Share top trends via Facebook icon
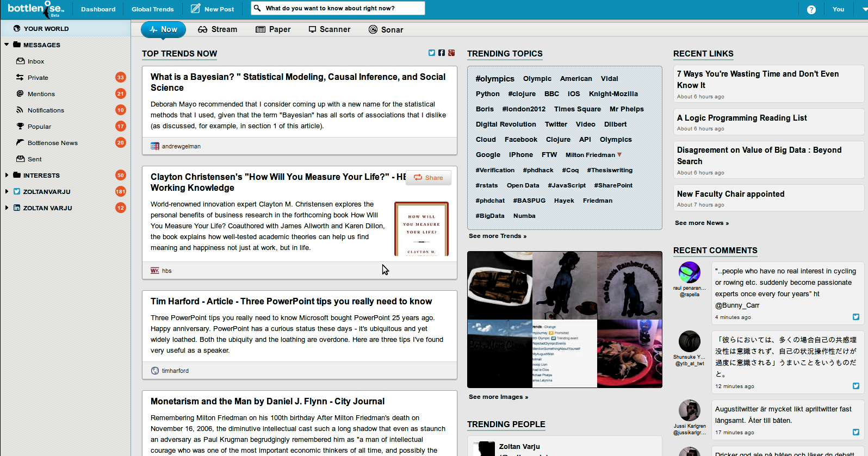 click(442, 53)
